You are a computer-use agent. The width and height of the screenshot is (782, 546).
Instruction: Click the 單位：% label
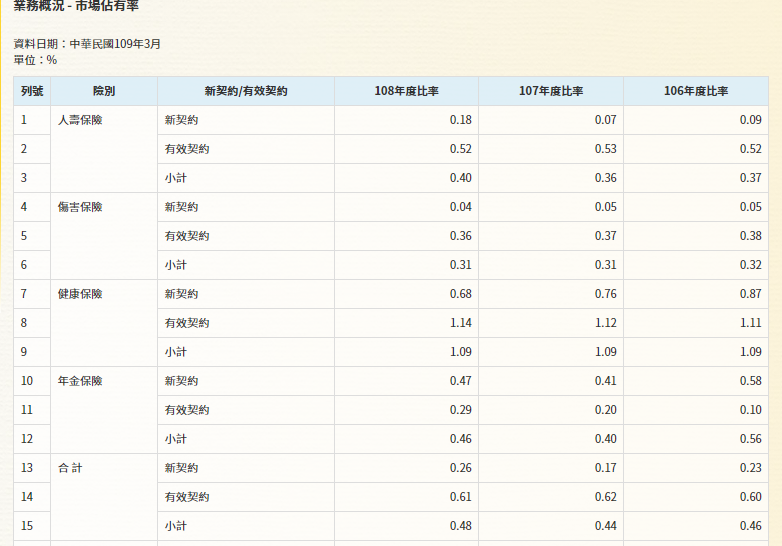tap(35, 60)
